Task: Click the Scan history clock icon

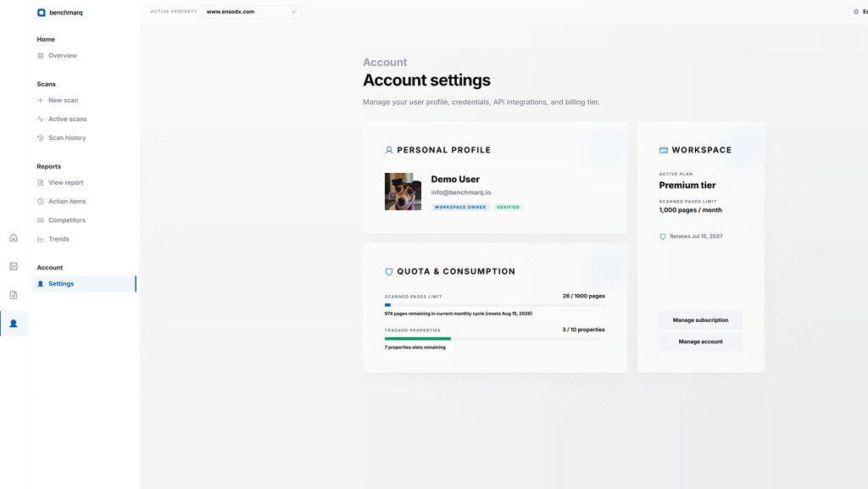Action: (41, 138)
